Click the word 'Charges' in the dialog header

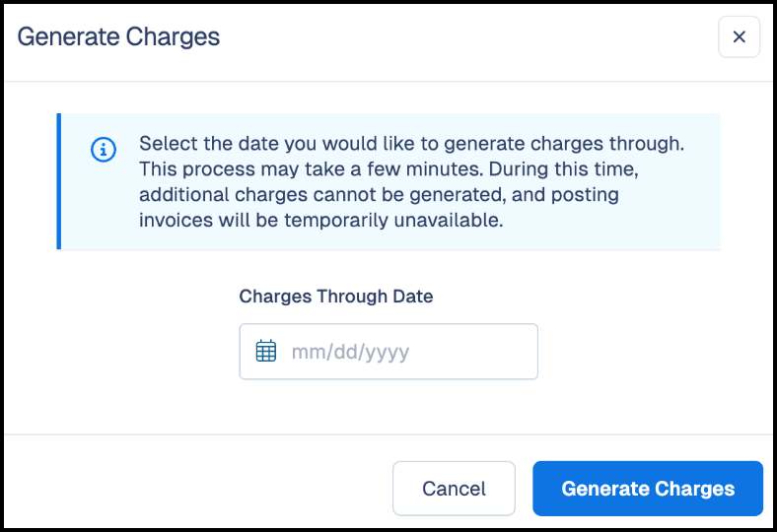[x=173, y=37]
